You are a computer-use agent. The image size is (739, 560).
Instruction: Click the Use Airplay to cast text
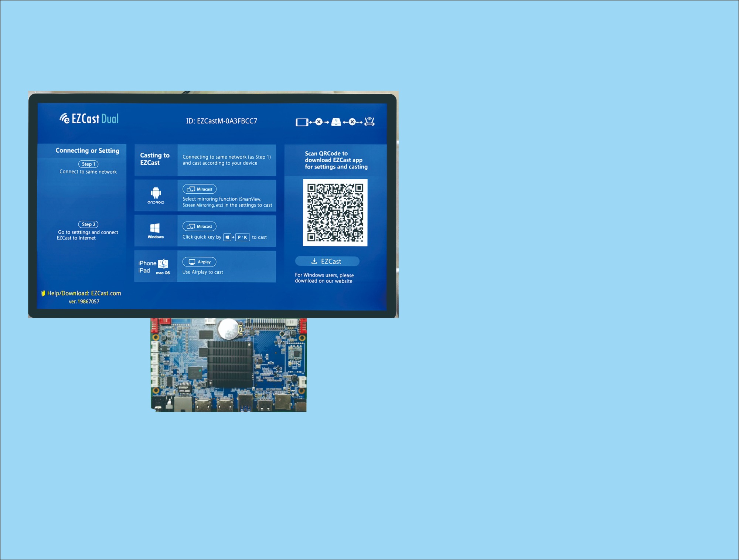[203, 272]
